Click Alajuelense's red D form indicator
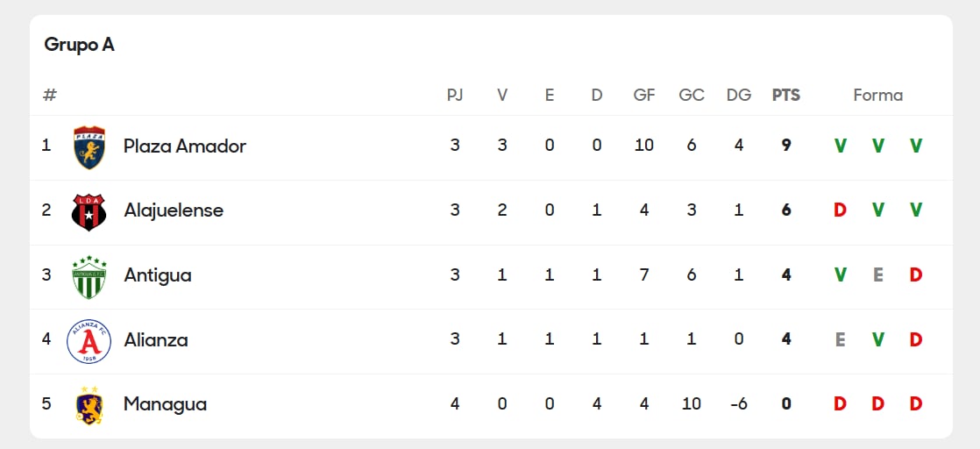980x449 pixels. 840,210
